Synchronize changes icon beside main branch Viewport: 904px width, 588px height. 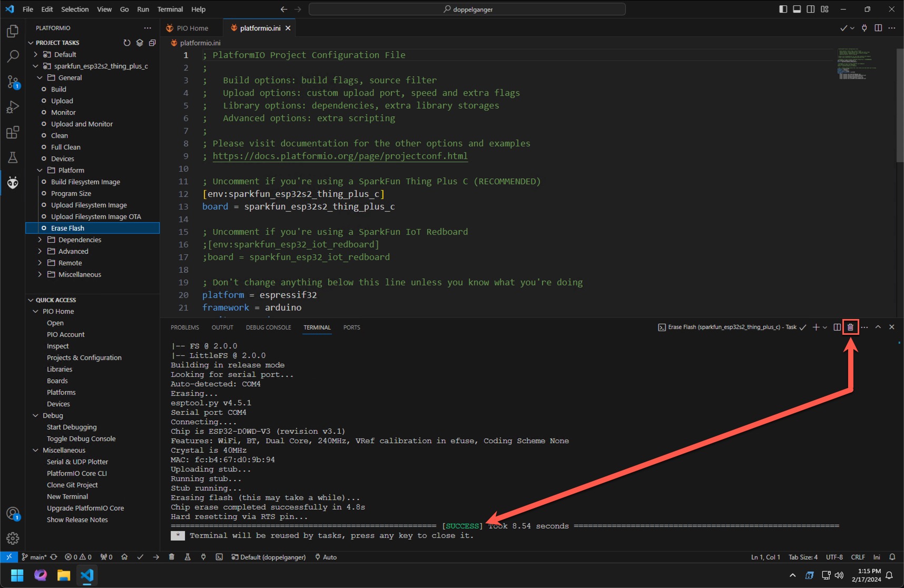coord(54,557)
